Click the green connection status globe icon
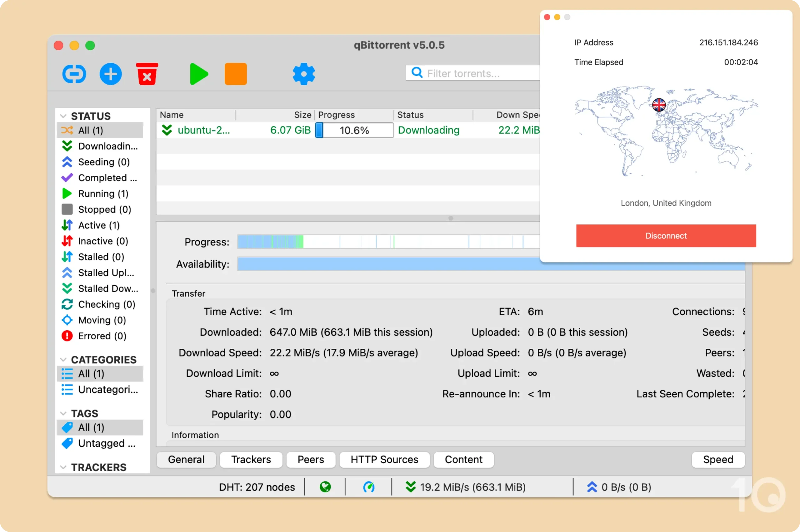800x532 pixels. tap(325, 487)
